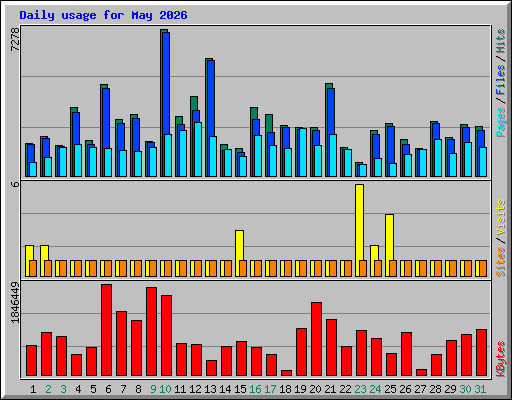The image size is (512, 400).
Task: Click day 25 axis label
Action: pos(390,389)
